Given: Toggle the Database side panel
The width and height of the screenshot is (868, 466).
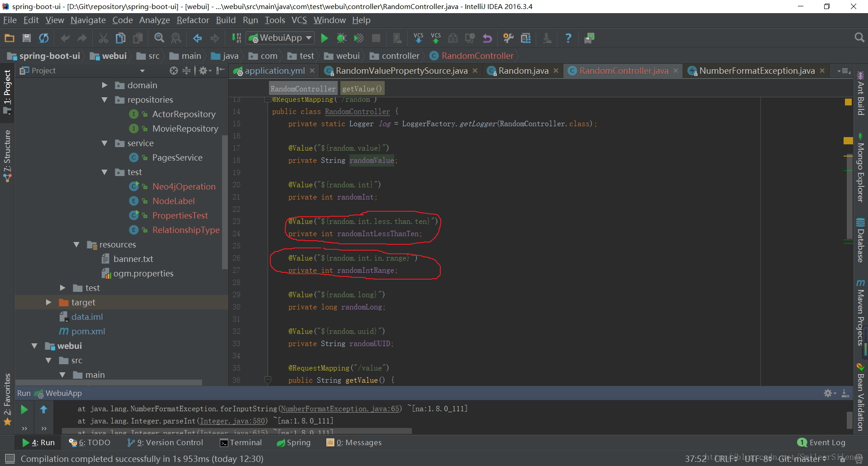Looking at the screenshot, I should point(861,240).
